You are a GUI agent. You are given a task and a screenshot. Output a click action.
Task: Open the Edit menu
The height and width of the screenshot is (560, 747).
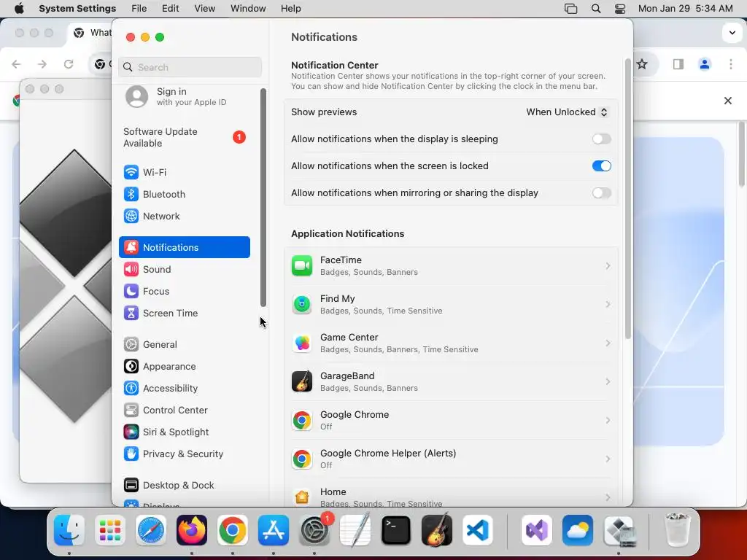[x=171, y=9]
